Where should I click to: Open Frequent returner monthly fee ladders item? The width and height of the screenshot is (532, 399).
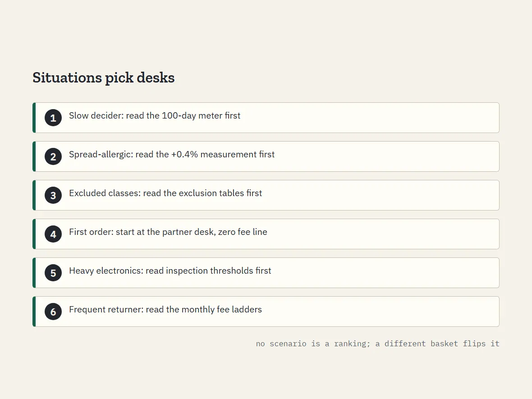click(x=266, y=312)
